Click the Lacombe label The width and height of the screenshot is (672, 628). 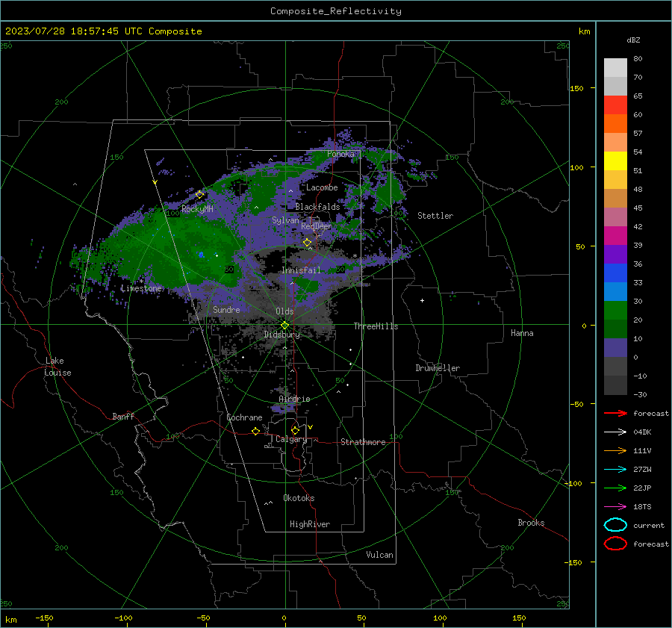click(x=322, y=187)
